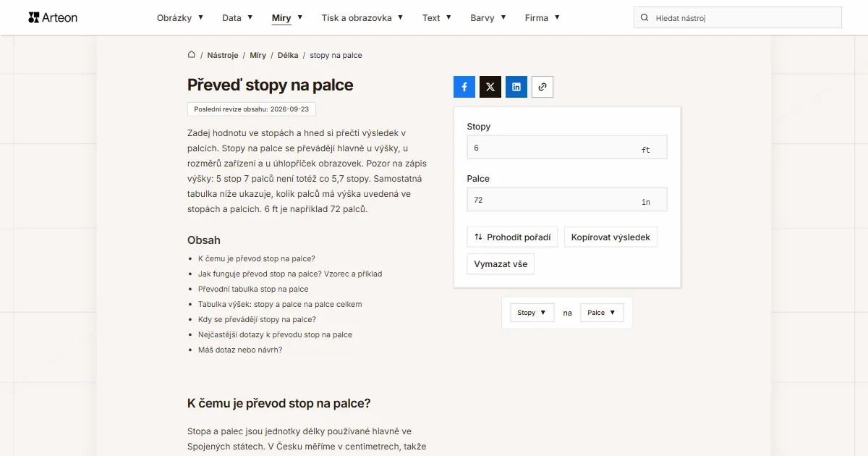Image resolution: width=868 pixels, height=456 pixels.
Task: Open the Stopy source unit dropdown
Action: [x=532, y=313]
